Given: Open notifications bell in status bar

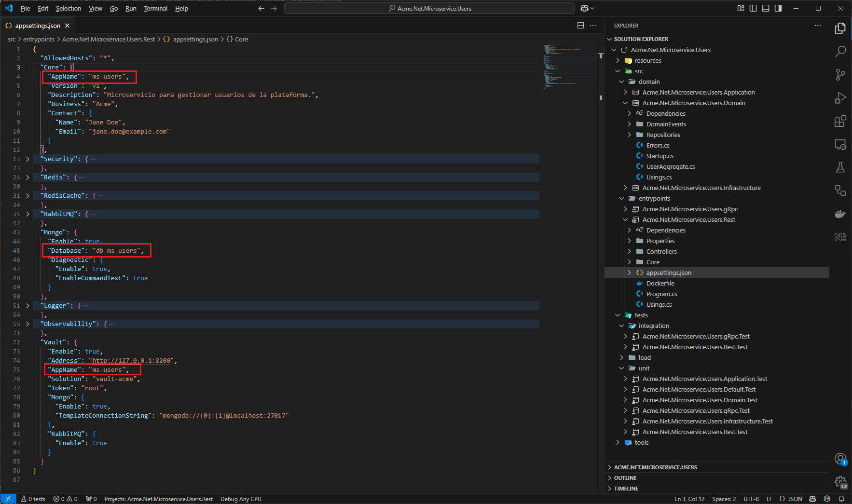Looking at the screenshot, I should (841, 499).
